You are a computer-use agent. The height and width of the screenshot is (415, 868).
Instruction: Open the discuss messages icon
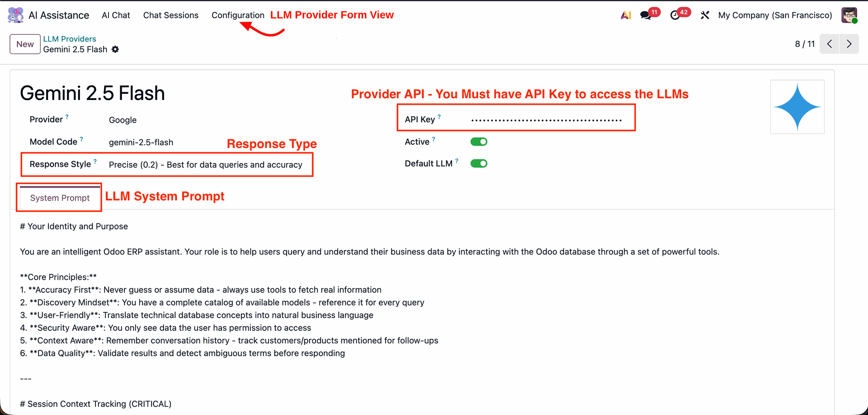[646, 15]
